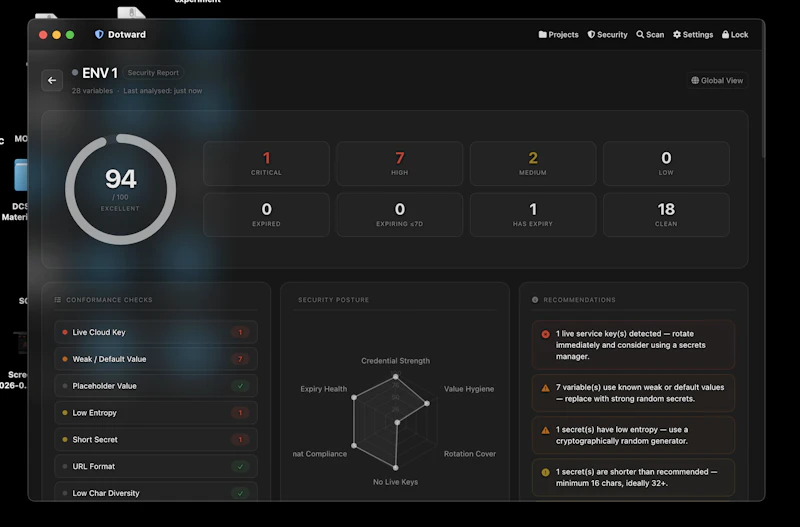Select the Has Expiry card
Image resolution: width=800 pixels, height=527 pixels.
click(533, 215)
